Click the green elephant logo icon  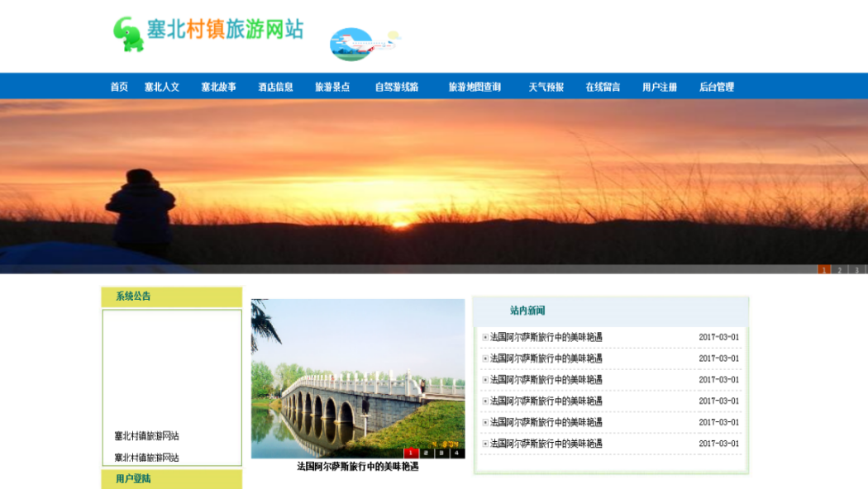tap(128, 35)
